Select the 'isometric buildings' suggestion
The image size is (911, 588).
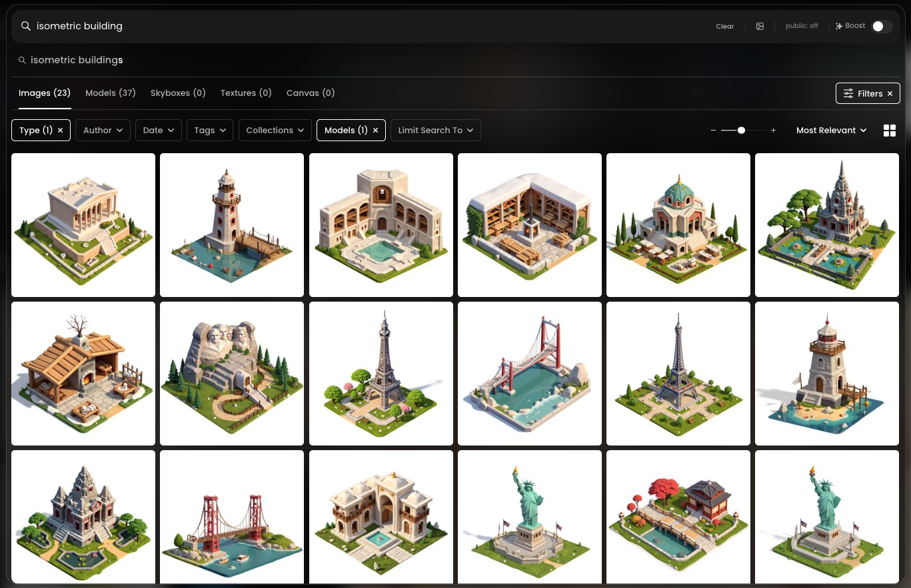[x=77, y=60]
